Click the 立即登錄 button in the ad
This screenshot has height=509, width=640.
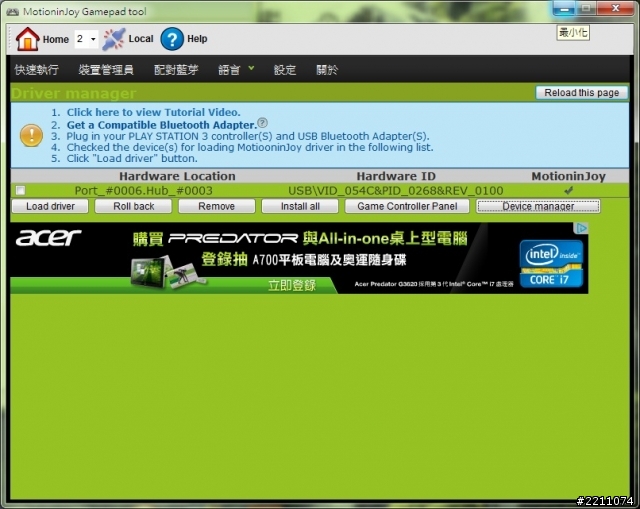click(292, 285)
